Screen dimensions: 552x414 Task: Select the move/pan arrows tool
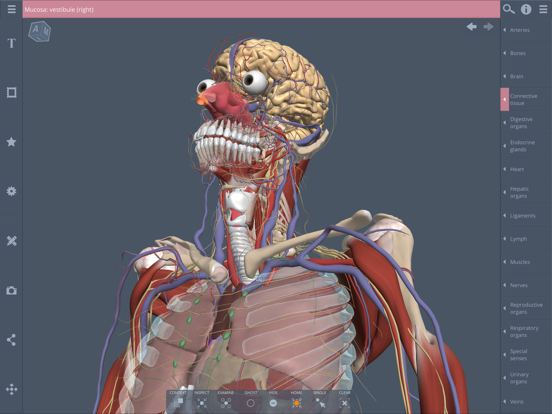[11, 389]
